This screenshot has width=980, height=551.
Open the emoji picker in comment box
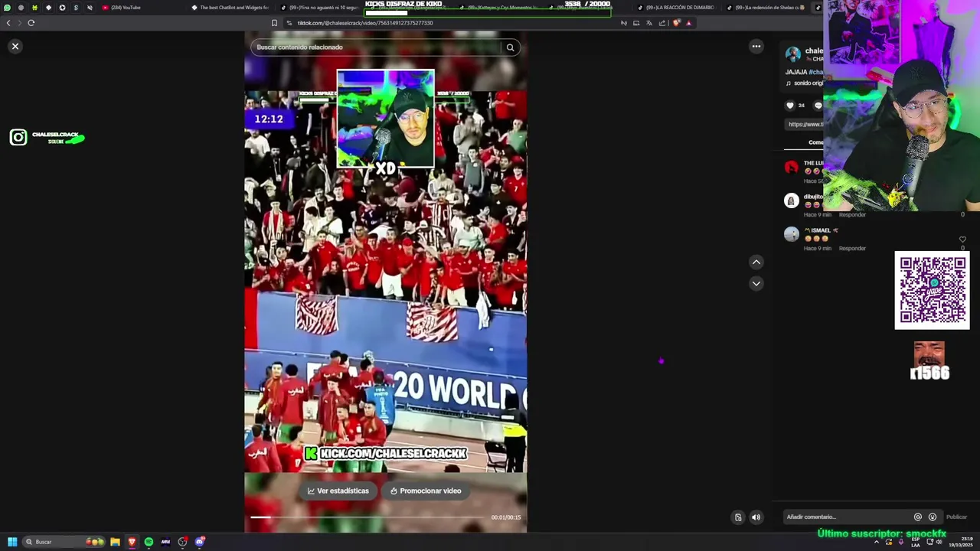(932, 517)
